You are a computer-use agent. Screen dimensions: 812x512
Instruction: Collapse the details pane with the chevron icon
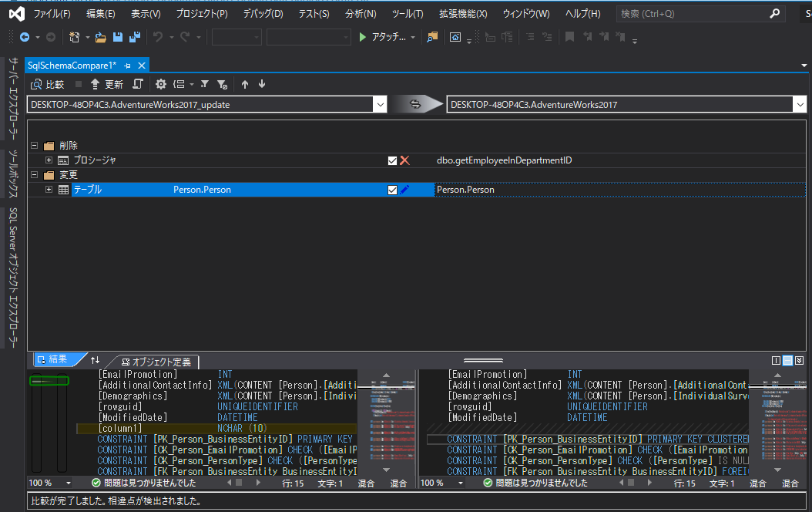click(800, 361)
